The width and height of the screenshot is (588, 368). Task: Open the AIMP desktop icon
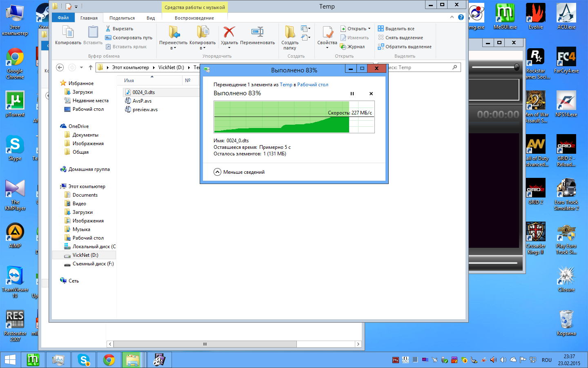(15, 236)
